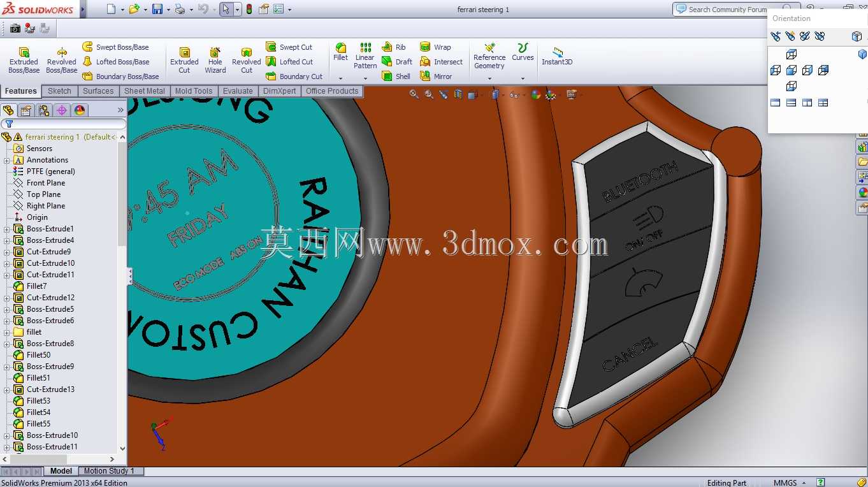Expand the Boss-Extrude1 feature node
Image resolution: width=868 pixels, height=487 pixels.
click(x=7, y=229)
